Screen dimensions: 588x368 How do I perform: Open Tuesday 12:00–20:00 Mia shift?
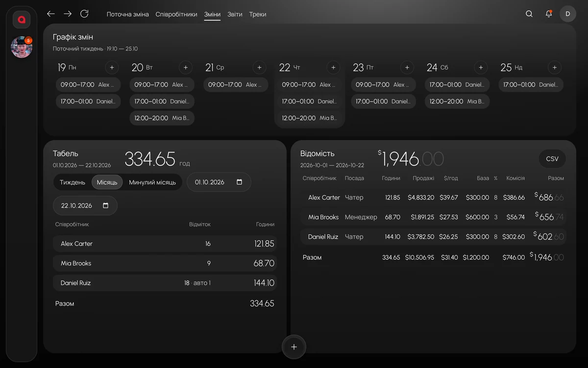[162, 118]
